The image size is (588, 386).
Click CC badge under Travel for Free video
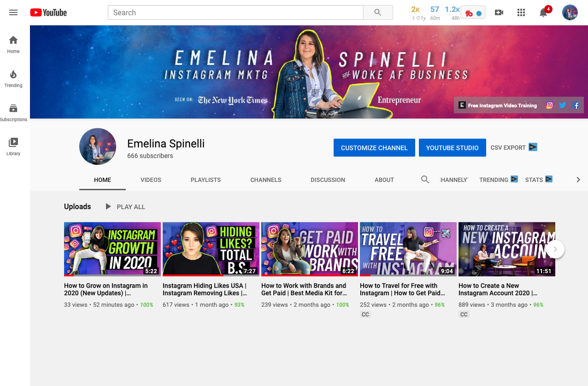pos(365,315)
